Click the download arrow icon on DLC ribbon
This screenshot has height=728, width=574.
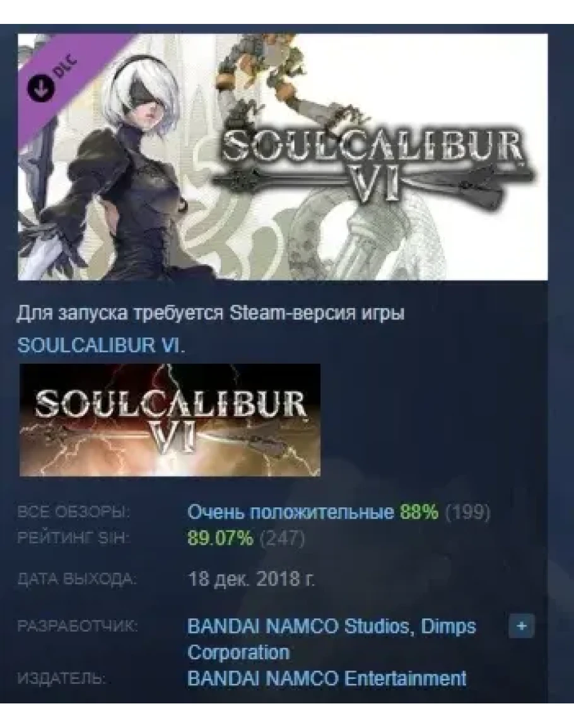click(x=41, y=88)
